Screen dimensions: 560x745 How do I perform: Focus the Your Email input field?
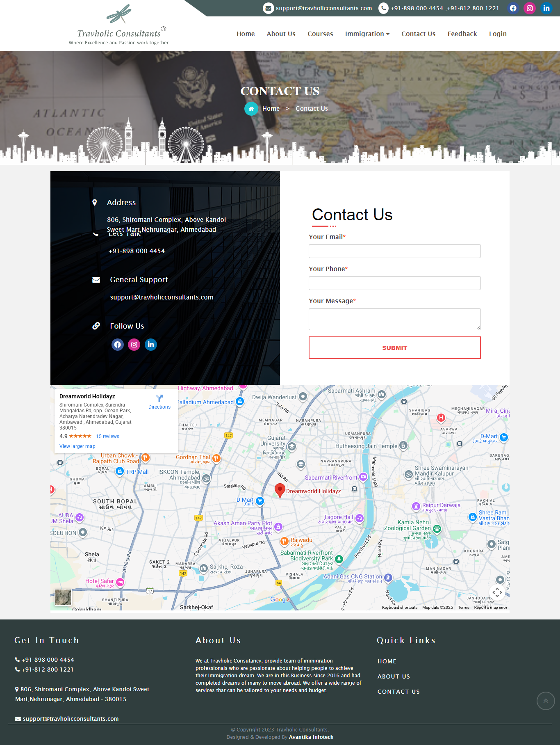[394, 251]
